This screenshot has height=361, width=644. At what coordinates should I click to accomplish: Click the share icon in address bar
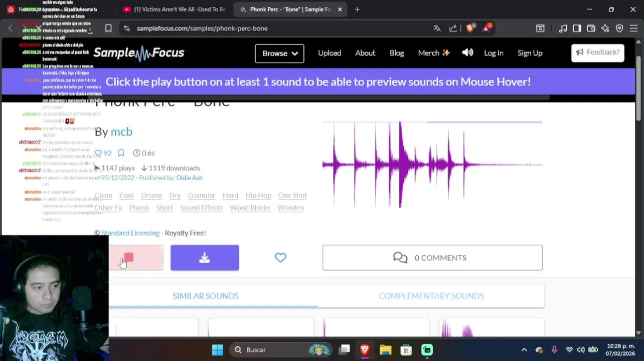point(453,29)
